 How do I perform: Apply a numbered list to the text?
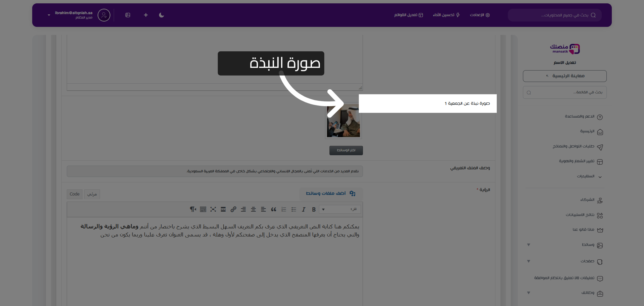tap(283, 209)
